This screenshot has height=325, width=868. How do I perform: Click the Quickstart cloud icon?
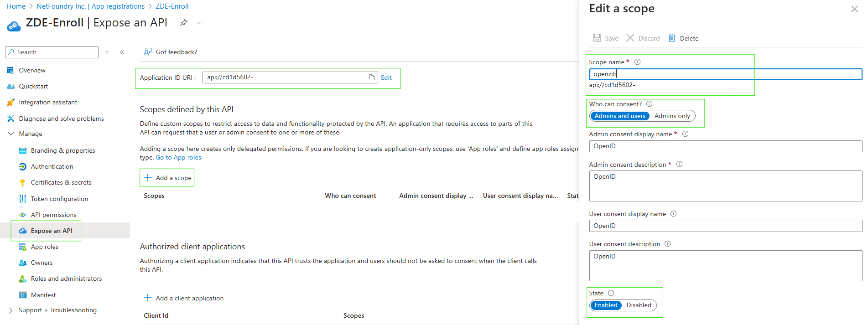click(10, 86)
